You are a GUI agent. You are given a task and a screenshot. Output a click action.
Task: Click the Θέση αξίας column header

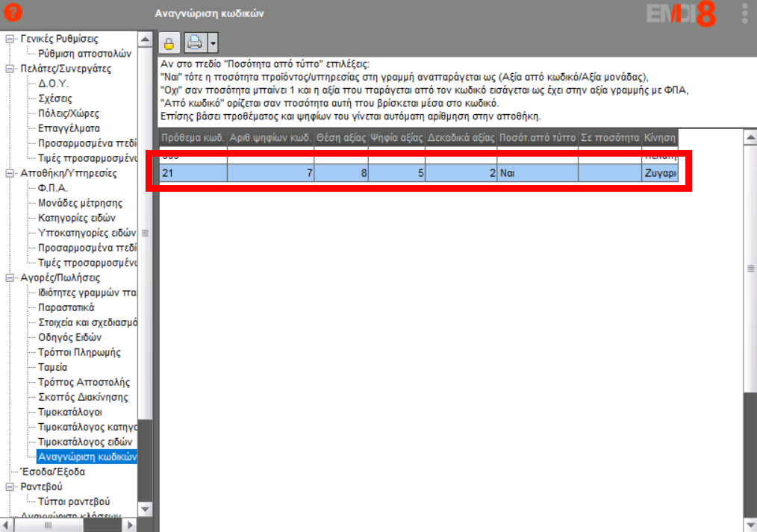point(341,138)
